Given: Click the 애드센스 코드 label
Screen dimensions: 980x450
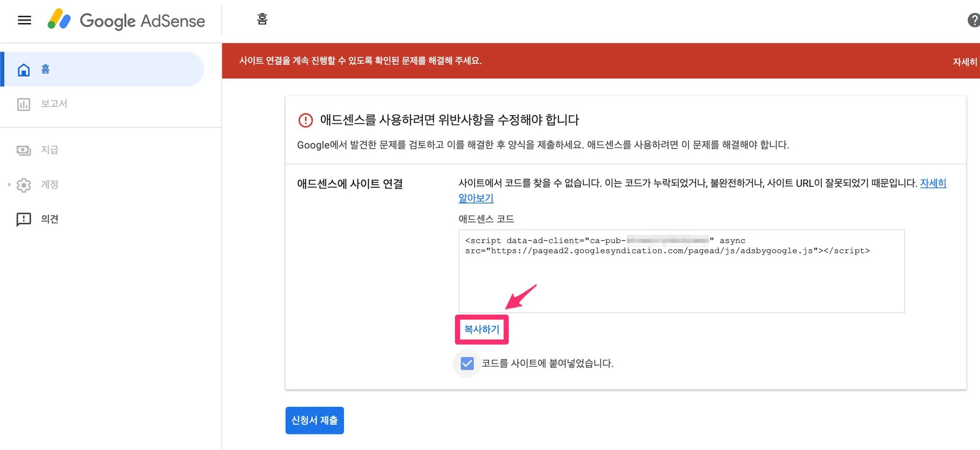Looking at the screenshot, I should 486,219.
